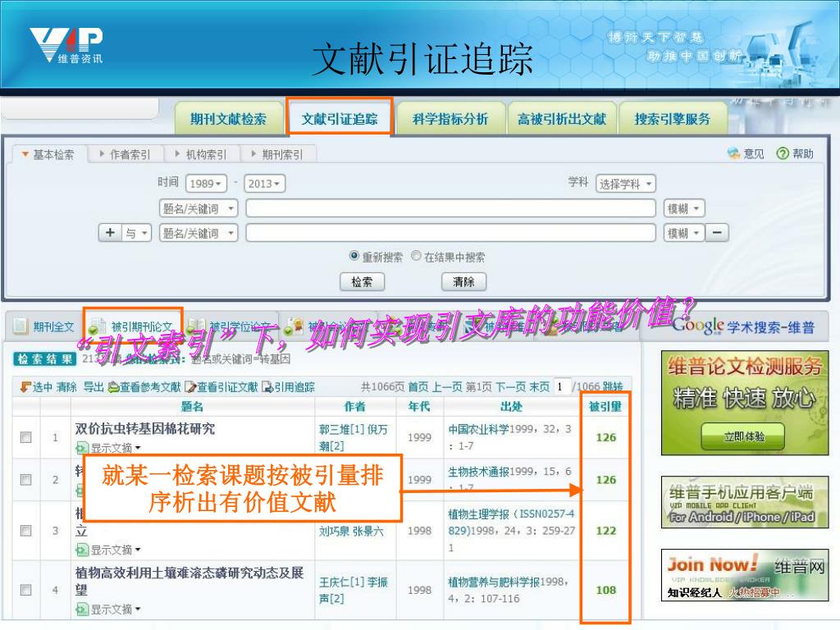Open the 科学指标分析 tab
The height and width of the screenshot is (630, 840).
click(x=450, y=118)
